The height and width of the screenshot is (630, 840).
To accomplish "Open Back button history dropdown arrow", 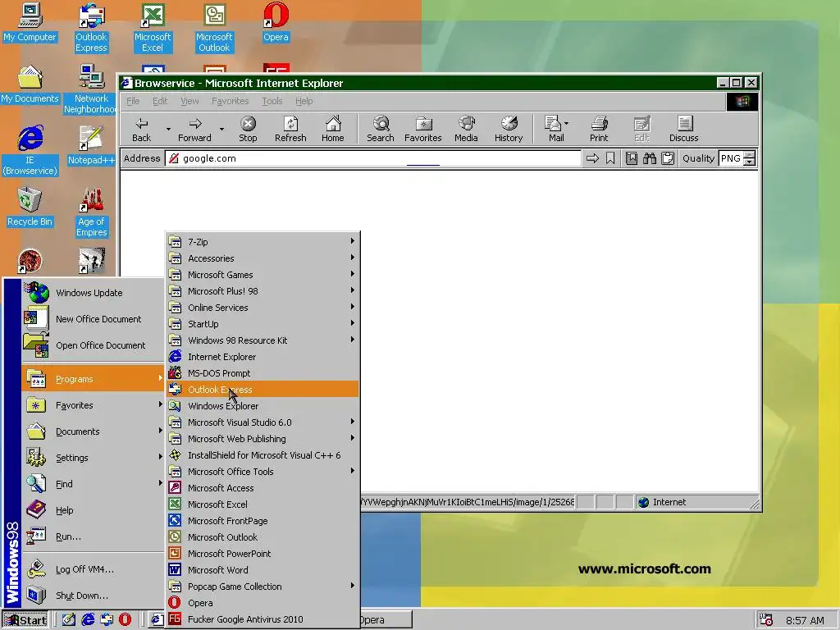I will [x=168, y=129].
